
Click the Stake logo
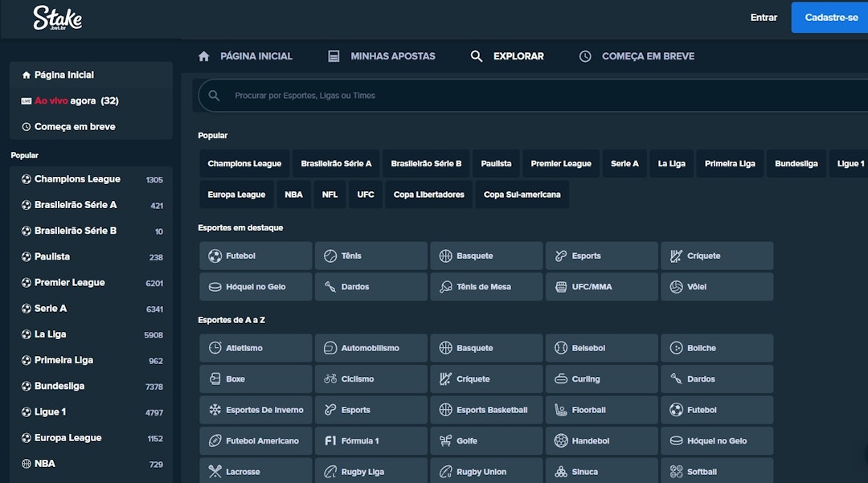[x=58, y=18]
